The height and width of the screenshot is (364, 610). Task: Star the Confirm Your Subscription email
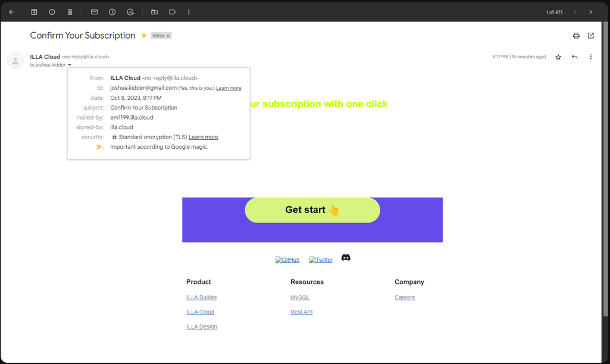pyautogui.click(x=558, y=57)
